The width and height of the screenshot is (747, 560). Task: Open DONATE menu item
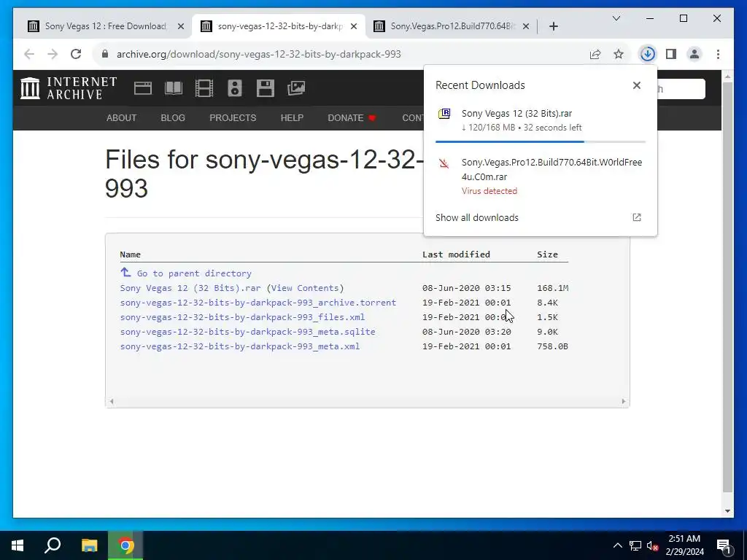352,117
